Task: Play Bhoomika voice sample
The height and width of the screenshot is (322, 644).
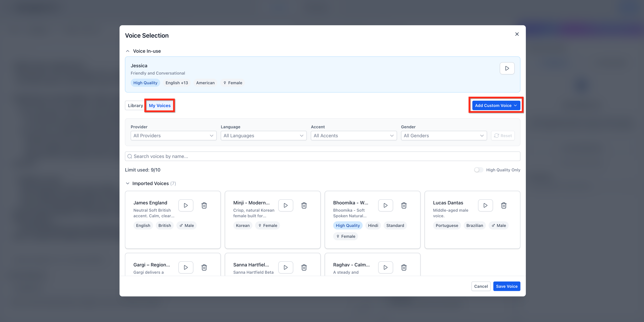Action: click(385, 205)
